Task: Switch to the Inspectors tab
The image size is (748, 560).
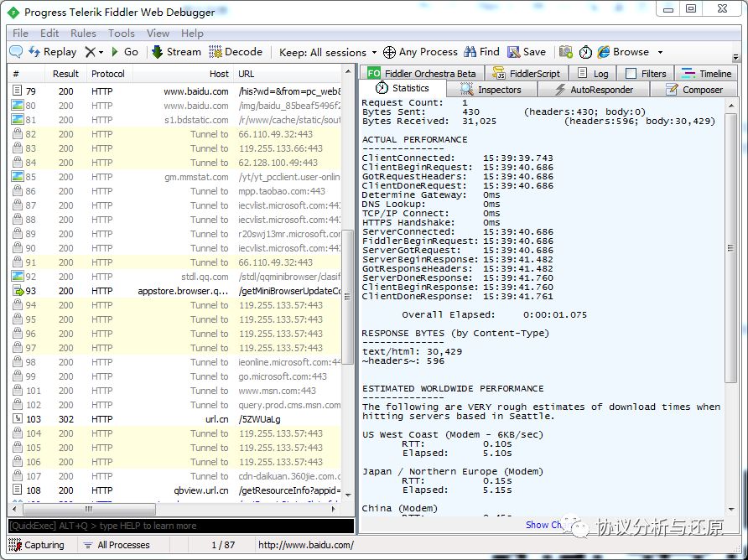Action: click(491, 90)
